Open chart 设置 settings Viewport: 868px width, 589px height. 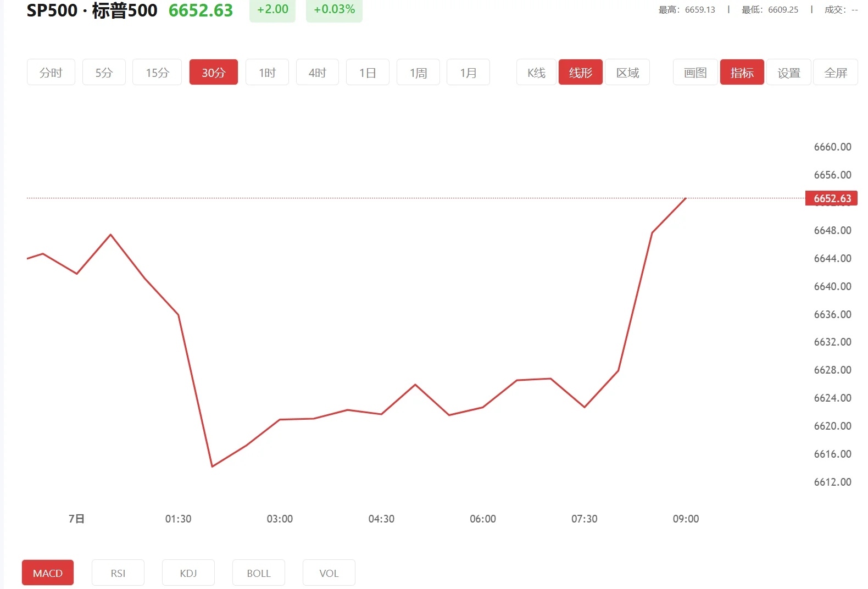coord(789,73)
